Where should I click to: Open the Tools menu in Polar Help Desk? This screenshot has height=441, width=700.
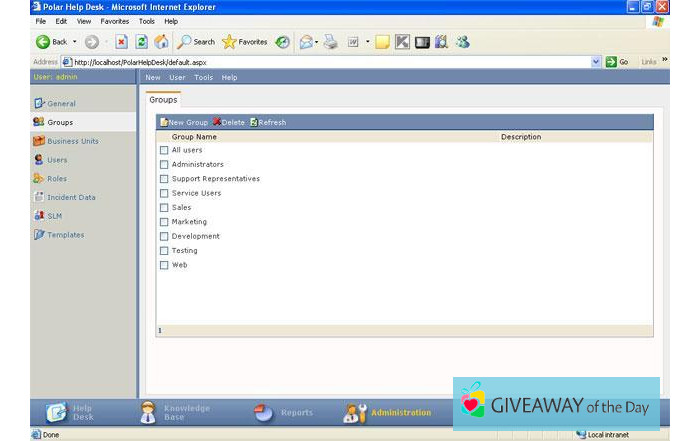(202, 77)
